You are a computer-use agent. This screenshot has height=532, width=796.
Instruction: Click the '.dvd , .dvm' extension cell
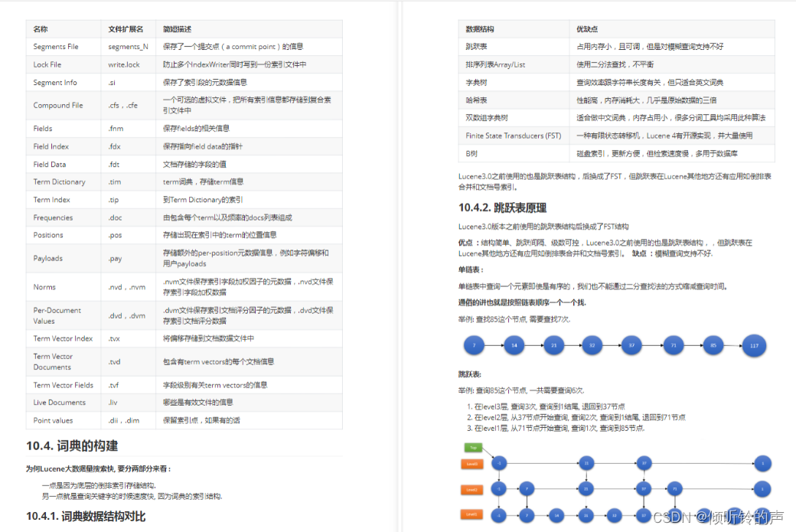[x=128, y=315]
